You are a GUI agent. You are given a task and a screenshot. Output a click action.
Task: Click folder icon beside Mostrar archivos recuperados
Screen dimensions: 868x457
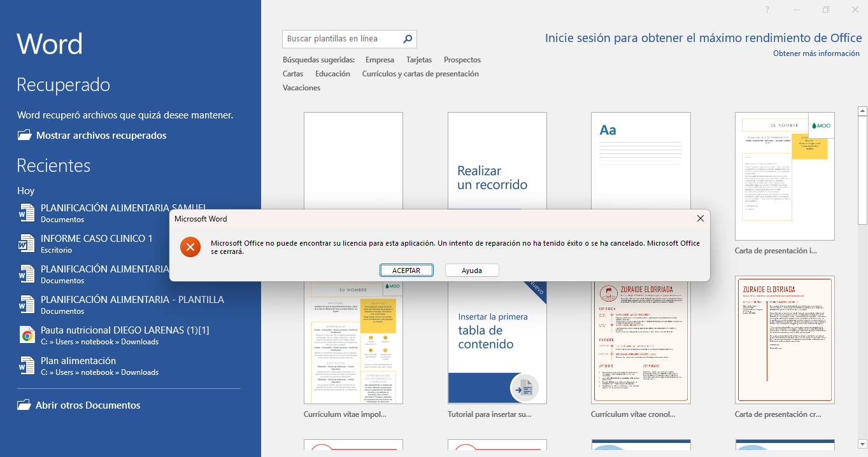pos(24,135)
